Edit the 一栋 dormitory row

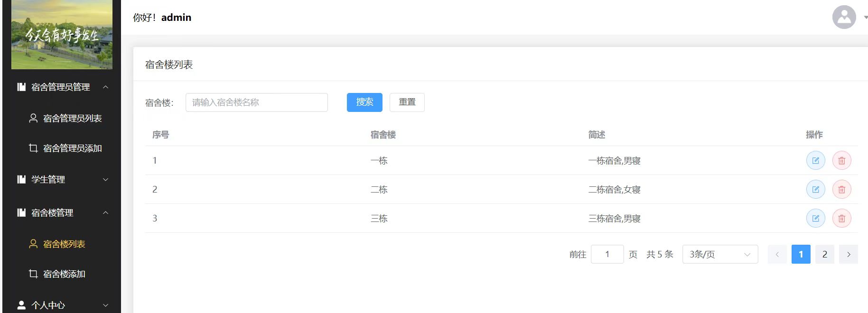[815, 161]
